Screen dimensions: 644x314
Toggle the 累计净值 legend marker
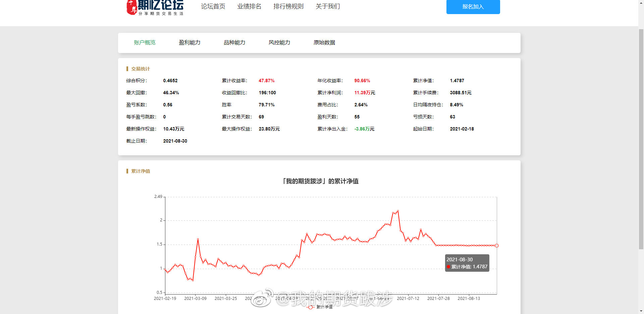[x=311, y=307]
